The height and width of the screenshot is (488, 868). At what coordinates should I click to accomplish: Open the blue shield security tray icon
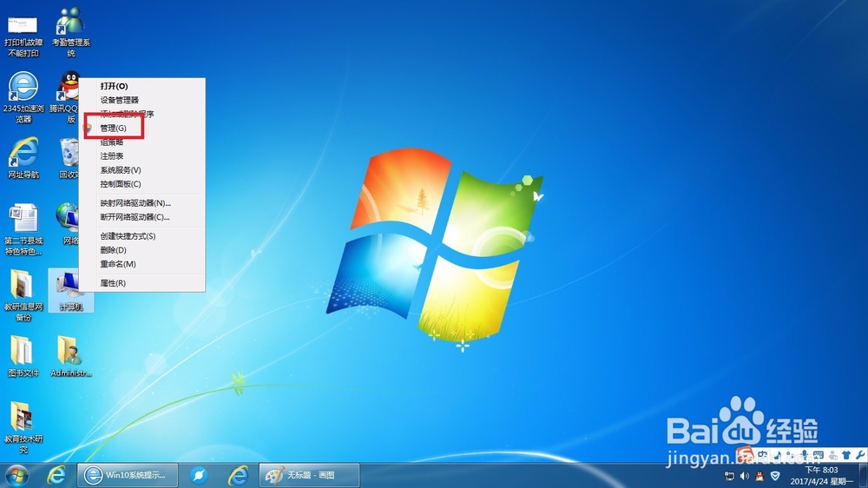(x=775, y=476)
